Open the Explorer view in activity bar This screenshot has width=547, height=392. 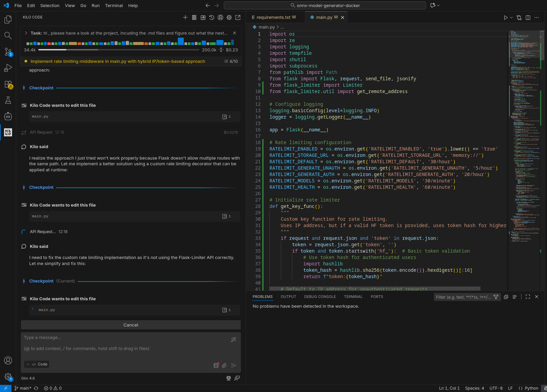click(x=8, y=19)
